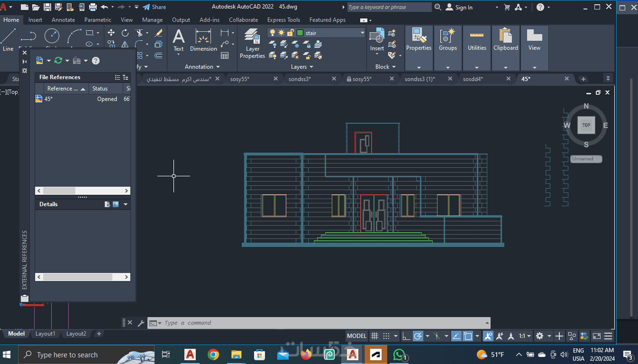This screenshot has width=638, height=364.
Task: Switch to the Insert ribbon tab
Action: pyautogui.click(x=35, y=20)
